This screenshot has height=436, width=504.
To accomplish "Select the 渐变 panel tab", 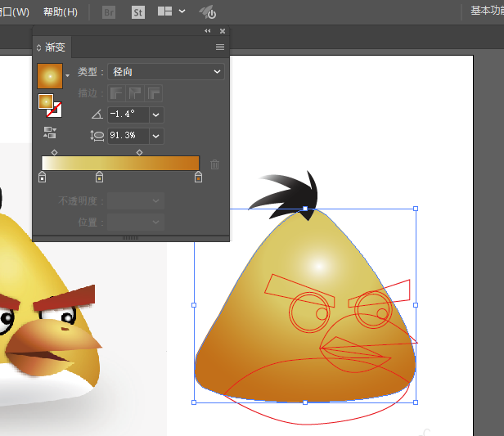I will (55, 47).
